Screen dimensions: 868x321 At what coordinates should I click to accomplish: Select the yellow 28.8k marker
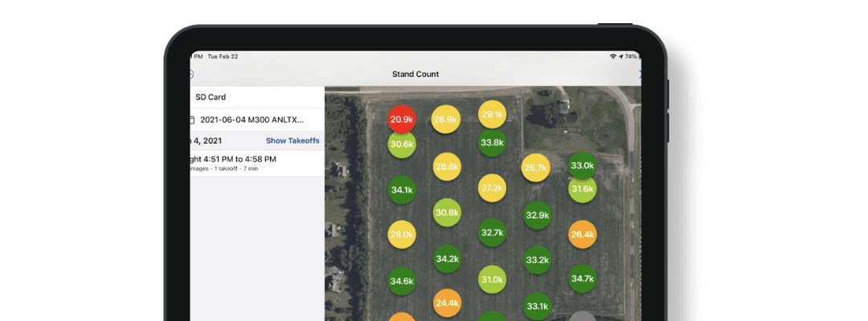(448, 166)
